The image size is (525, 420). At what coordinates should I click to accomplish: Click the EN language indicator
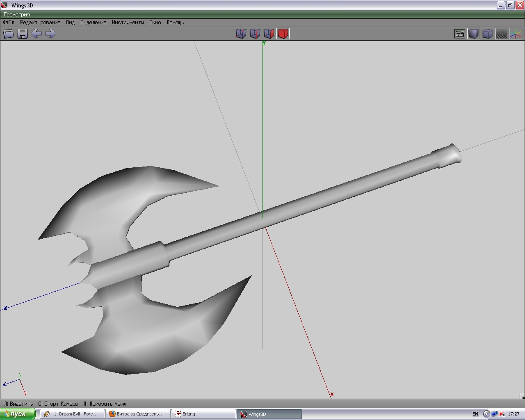point(475,414)
